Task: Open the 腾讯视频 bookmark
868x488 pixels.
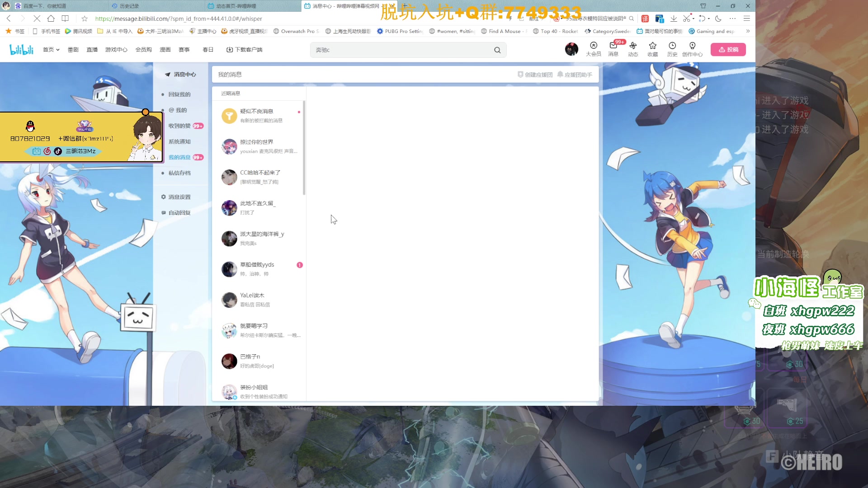Action: (x=79, y=31)
